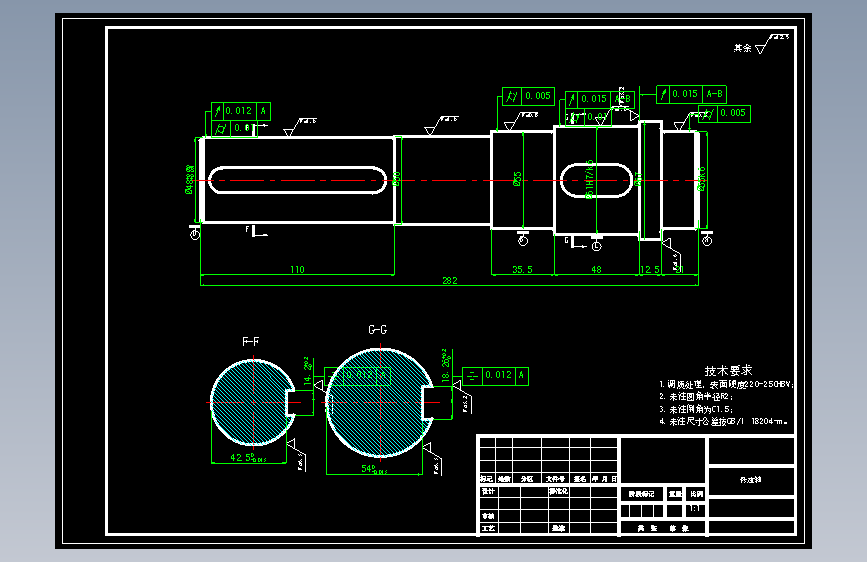The width and height of the screenshot is (867, 562).
Task: Click the F-F section title
Action: [x=250, y=341]
